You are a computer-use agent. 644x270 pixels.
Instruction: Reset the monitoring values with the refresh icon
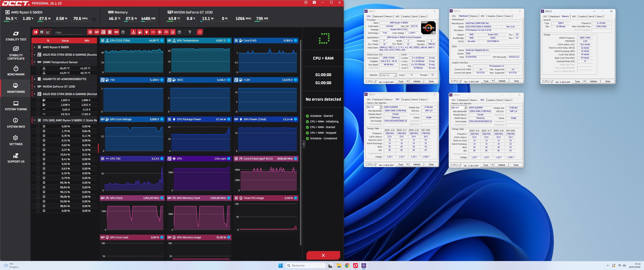click(x=200, y=32)
